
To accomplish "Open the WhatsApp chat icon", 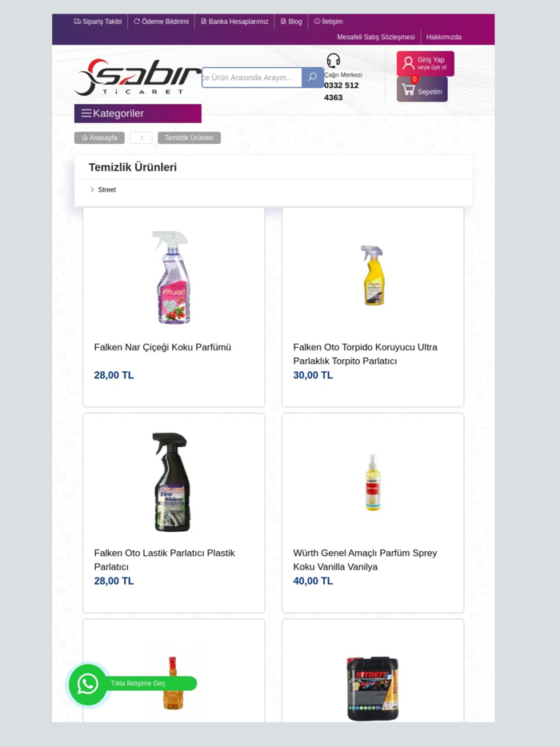I will pos(87,684).
